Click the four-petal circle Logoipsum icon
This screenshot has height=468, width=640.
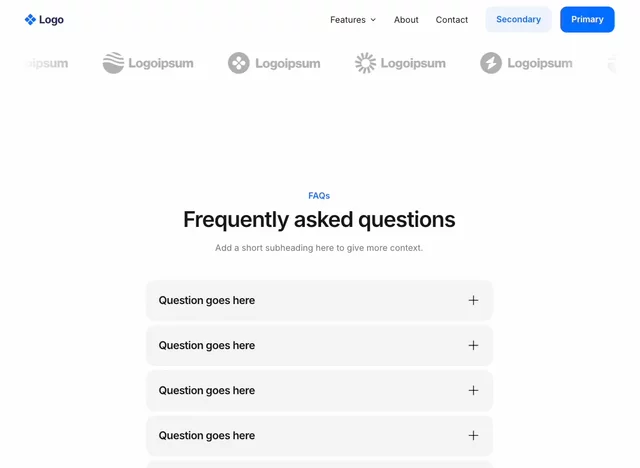click(x=239, y=63)
